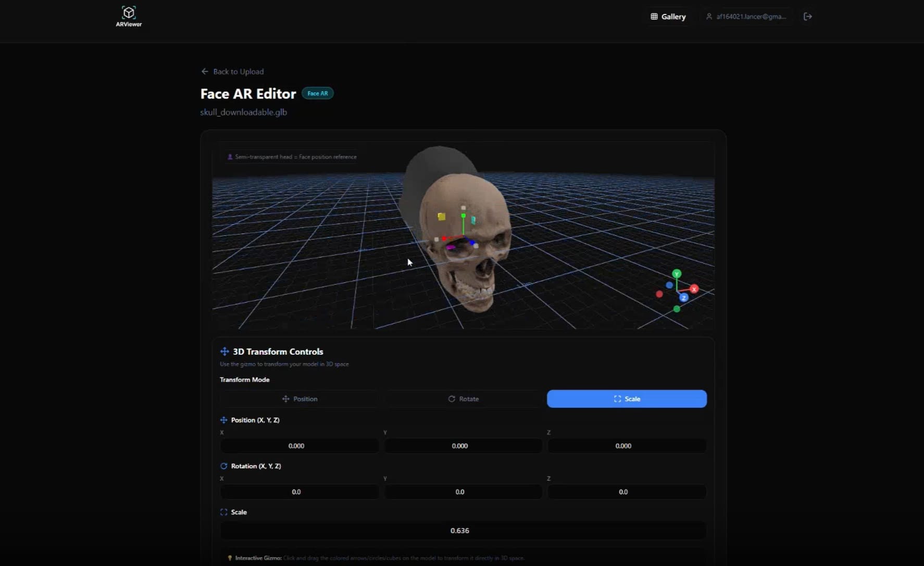Image resolution: width=924 pixels, height=566 pixels.
Task: Click the file name skull_downloadable.glb
Action: point(243,112)
